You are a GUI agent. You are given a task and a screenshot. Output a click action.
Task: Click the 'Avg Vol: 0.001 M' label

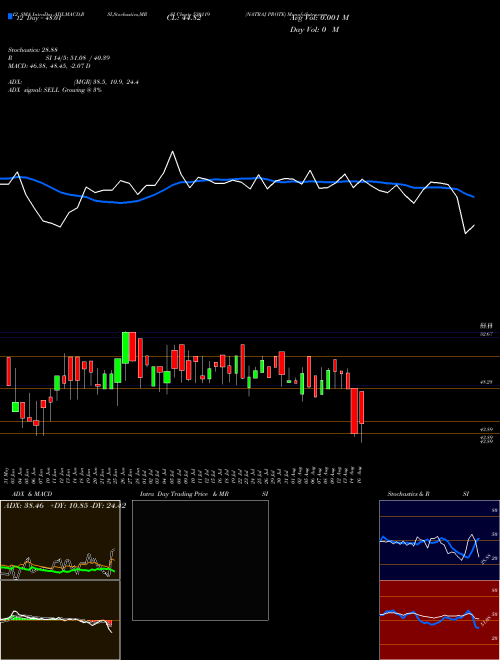click(319, 18)
